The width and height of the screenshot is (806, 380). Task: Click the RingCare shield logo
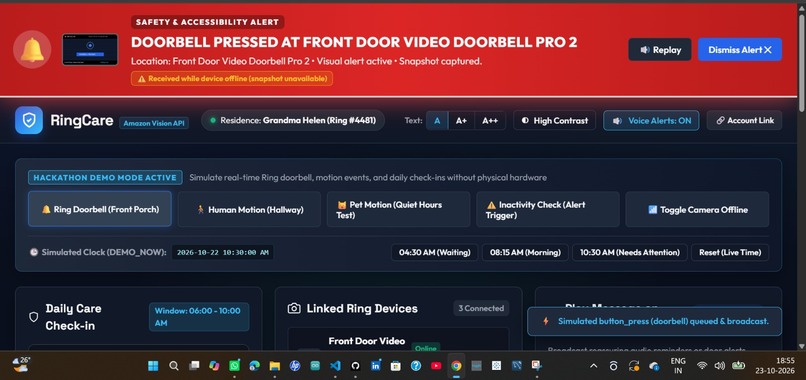tap(29, 120)
